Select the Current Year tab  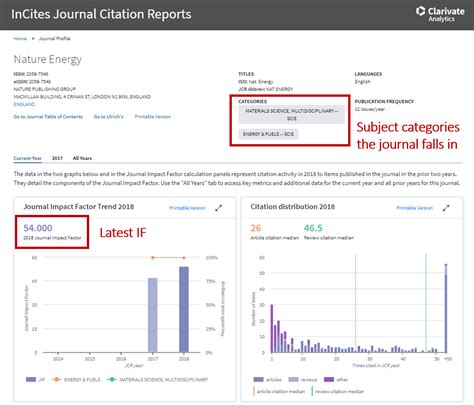[x=28, y=158]
